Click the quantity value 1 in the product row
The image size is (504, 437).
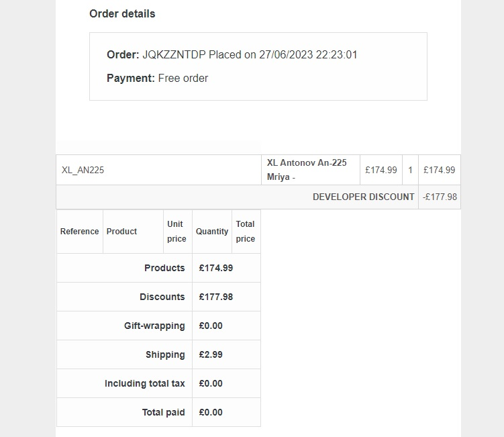coord(410,171)
